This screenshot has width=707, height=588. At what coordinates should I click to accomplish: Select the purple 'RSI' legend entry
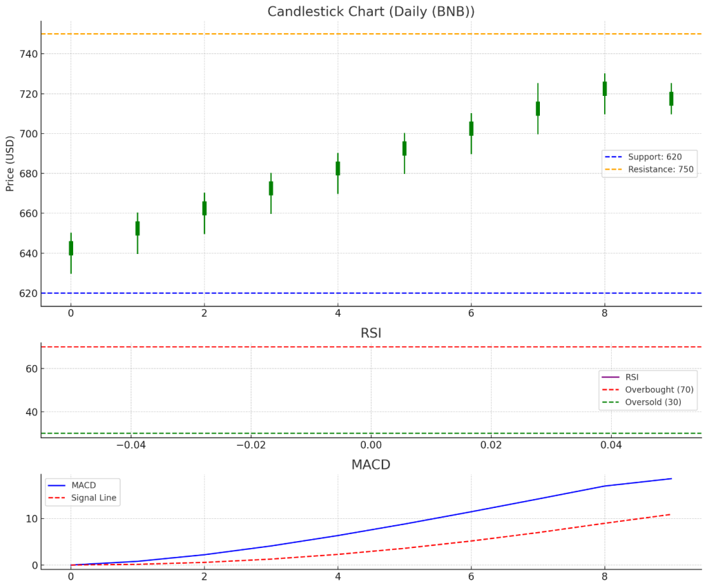(621, 377)
